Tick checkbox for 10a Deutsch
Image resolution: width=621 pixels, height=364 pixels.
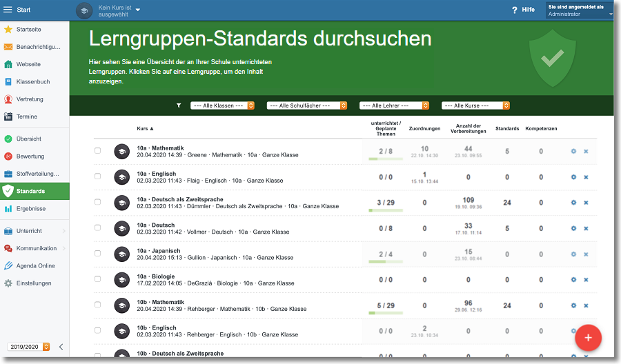(97, 228)
